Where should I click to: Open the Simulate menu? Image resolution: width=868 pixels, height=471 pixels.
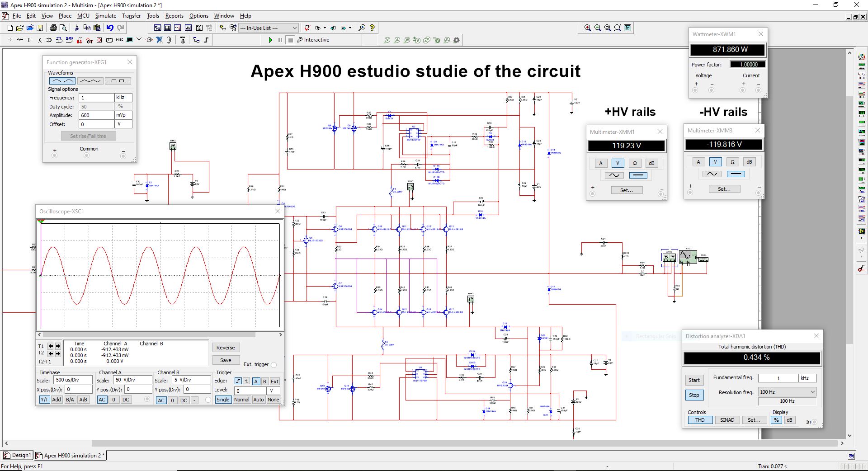[x=105, y=16]
